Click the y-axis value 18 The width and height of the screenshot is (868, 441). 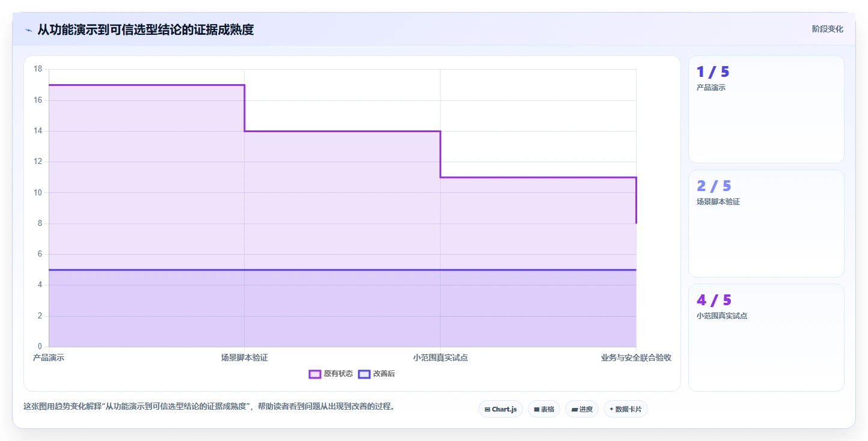(x=38, y=69)
